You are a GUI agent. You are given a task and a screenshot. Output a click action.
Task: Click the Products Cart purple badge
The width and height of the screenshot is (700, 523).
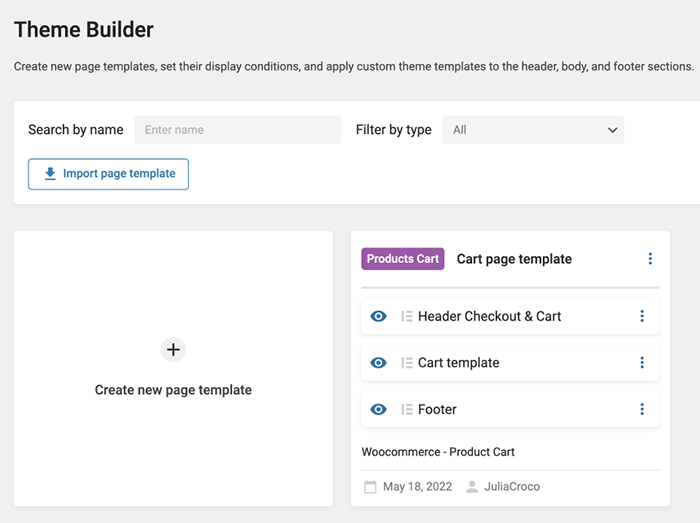(x=403, y=259)
